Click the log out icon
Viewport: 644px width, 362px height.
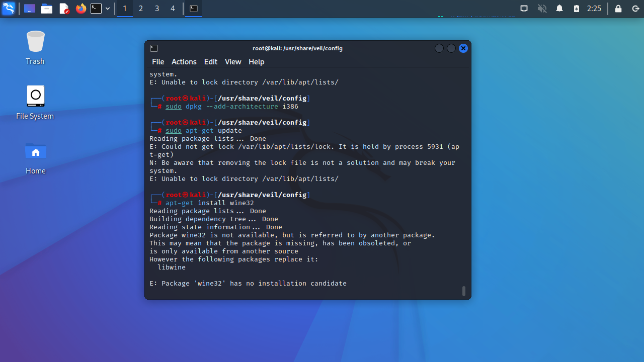635,9
